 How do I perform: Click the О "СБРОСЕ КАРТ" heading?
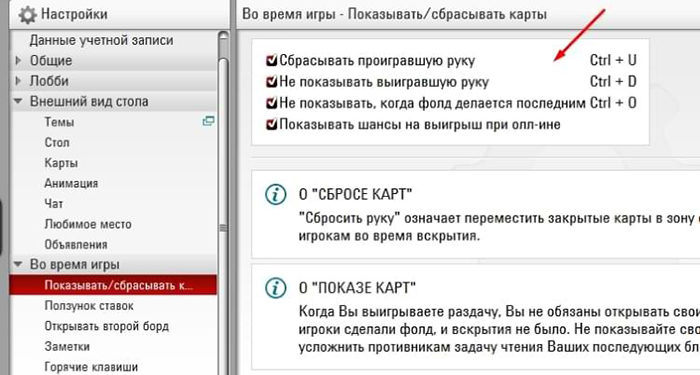pos(355,195)
